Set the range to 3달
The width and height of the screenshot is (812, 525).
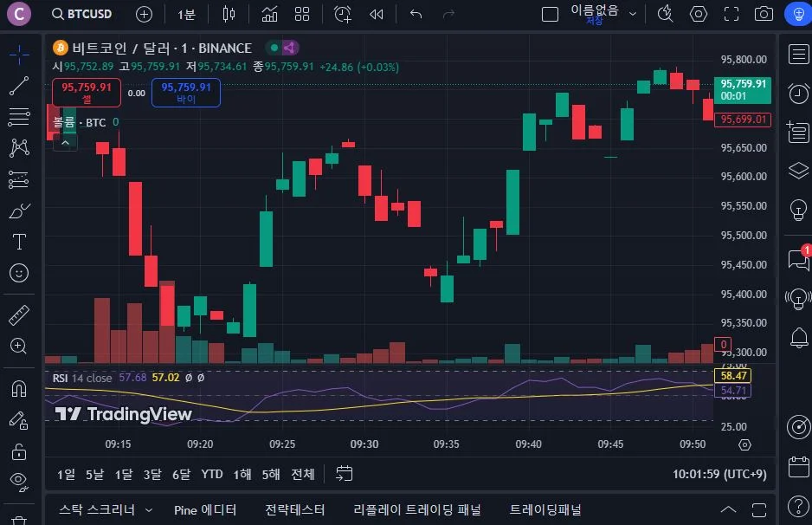pyautogui.click(x=152, y=474)
